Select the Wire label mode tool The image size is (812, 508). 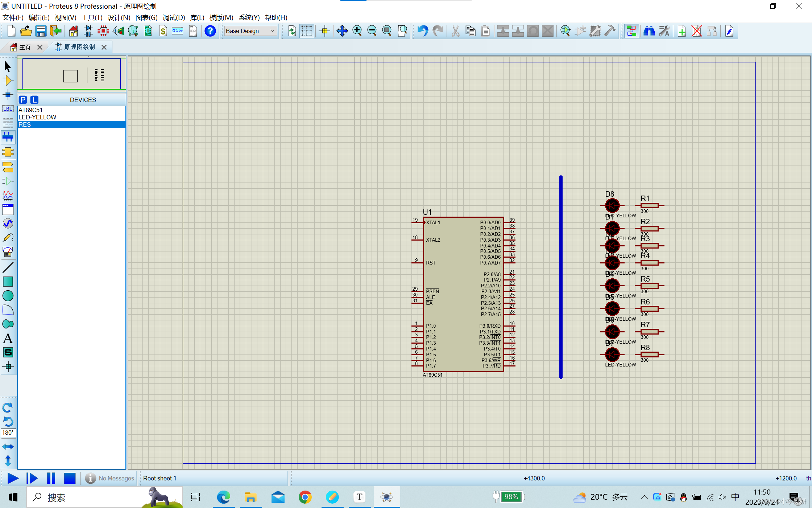coord(8,109)
